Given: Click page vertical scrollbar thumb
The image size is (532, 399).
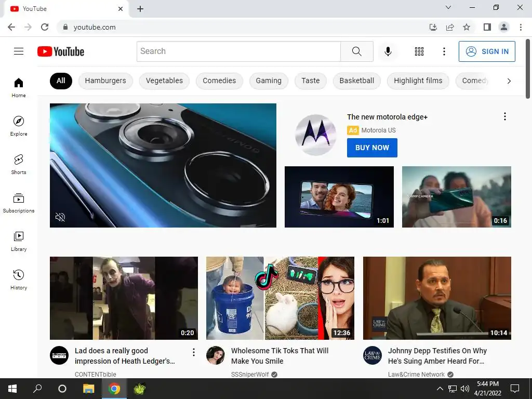Looking at the screenshot, I should (528, 69).
